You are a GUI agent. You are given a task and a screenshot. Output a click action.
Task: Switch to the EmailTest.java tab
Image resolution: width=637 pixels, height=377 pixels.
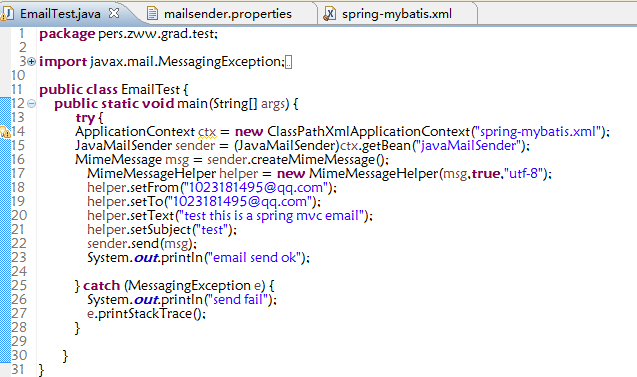(x=60, y=14)
